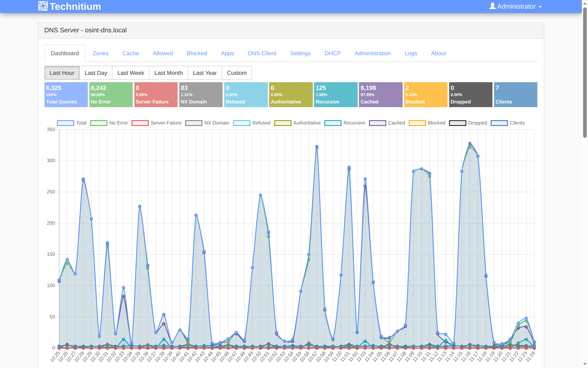Screen dimensions: 588x368
Task: Choose the Last Month range
Action: [x=169, y=73]
